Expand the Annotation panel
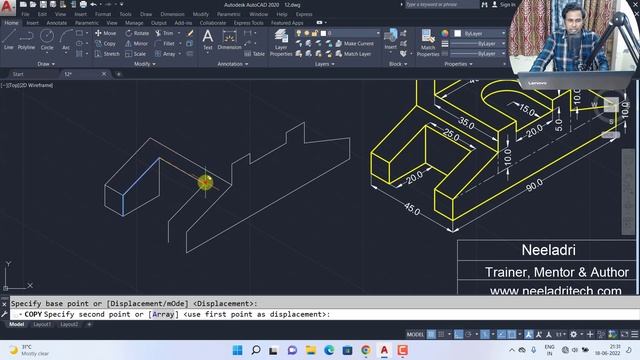Screen dimensions: 640x360 (x=233, y=64)
